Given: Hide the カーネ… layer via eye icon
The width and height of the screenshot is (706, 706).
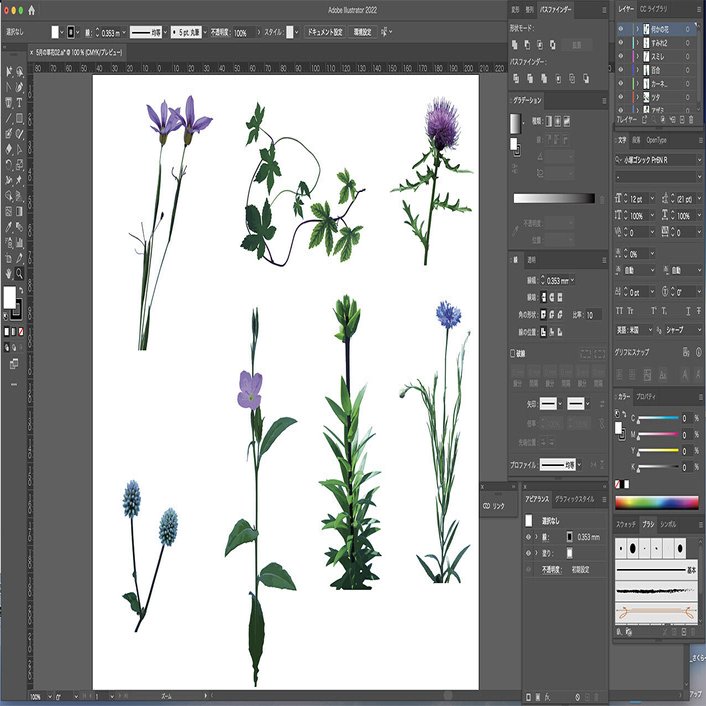Looking at the screenshot, I should 621,83.
